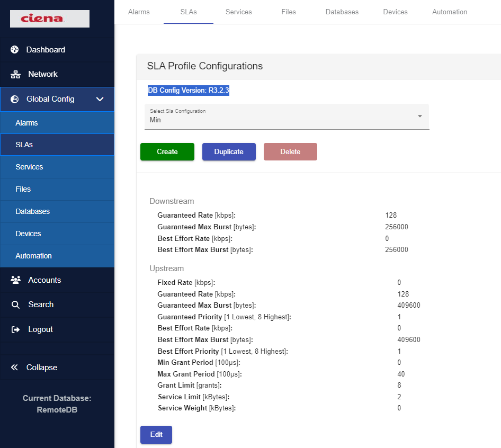
Task: Click the SLA Profile Configurations heading
Action: (205, 66)
